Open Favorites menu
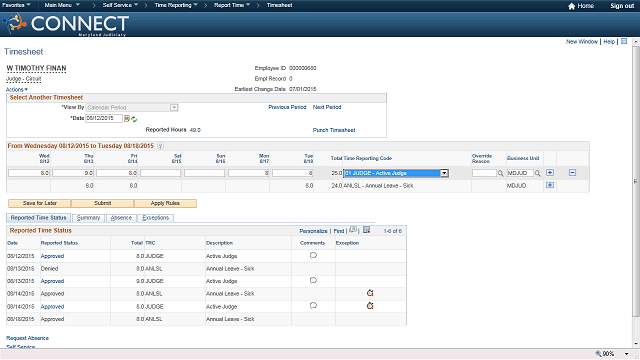640x360 pixels. click(x=16, y=5)
